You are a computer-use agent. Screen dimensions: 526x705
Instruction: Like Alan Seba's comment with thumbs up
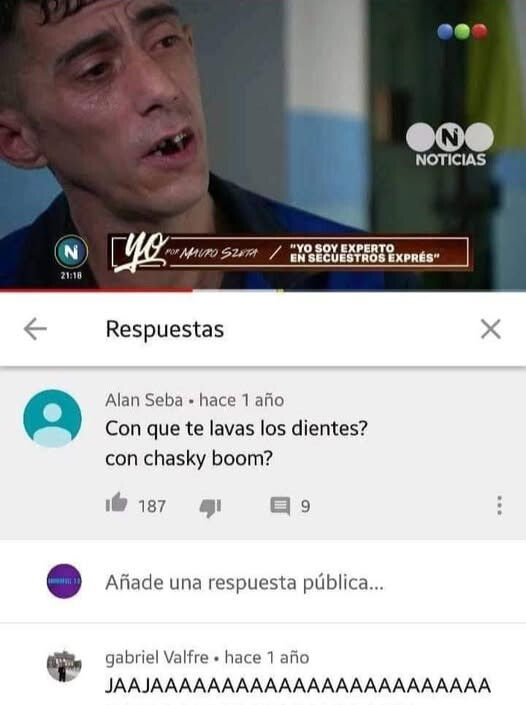pyautogui.click(x=116, y=503)
